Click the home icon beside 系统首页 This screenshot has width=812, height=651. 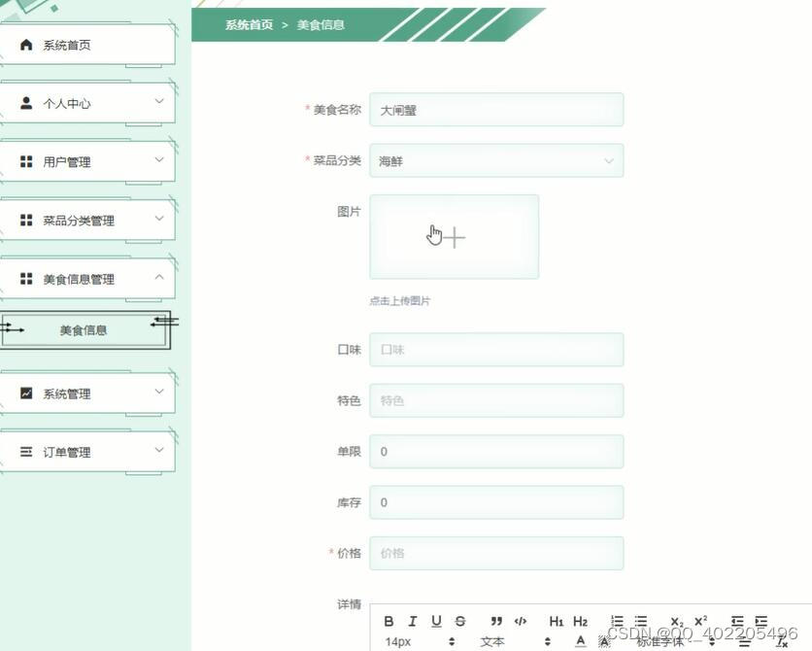point(26,45)
